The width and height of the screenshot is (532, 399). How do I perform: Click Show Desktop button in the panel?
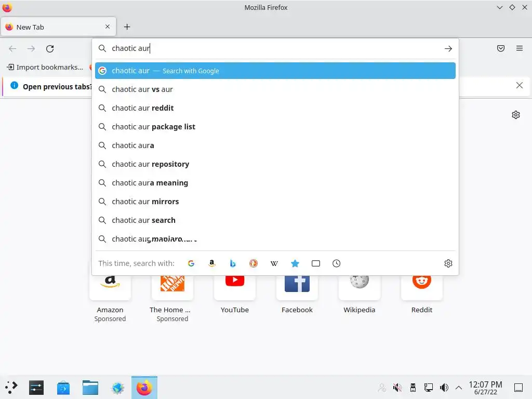(x=518, y=388)
